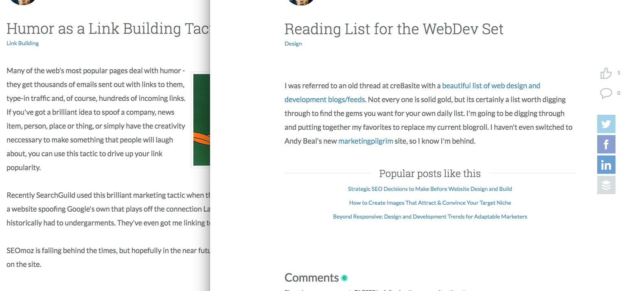Click the Buffer share icon
The height and width of the screenshot is (291, 644).
pos(606,185)
